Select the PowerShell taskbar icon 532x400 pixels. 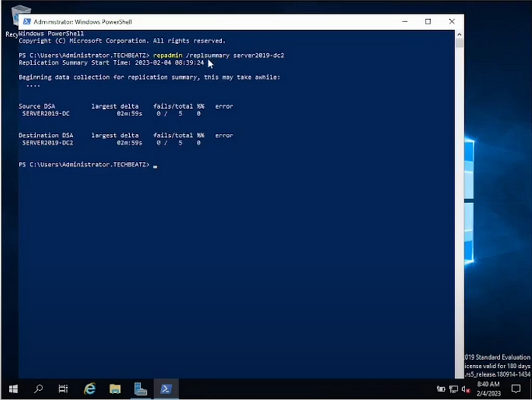pos(166,389)
